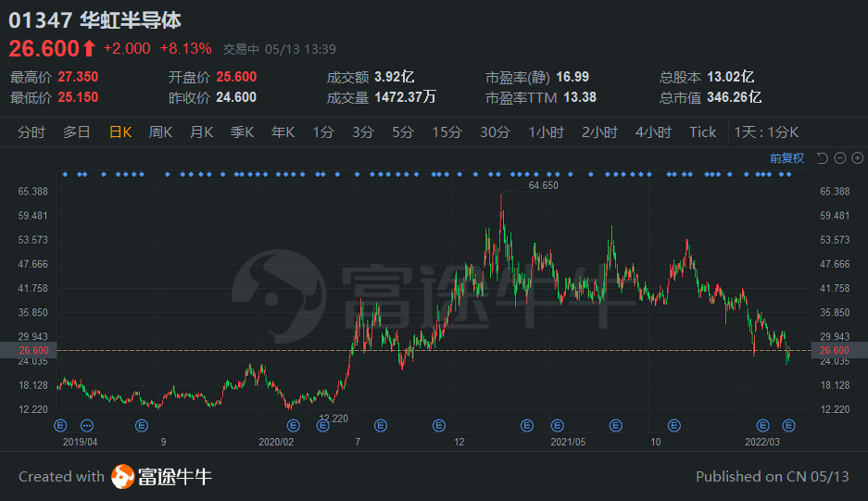Click the 2022/03 date axis label
868x501 pixels.
(x=761, y=442)
